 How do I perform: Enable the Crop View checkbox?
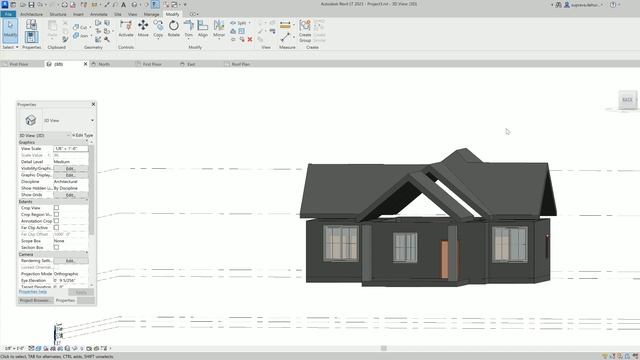coord(56,208)
